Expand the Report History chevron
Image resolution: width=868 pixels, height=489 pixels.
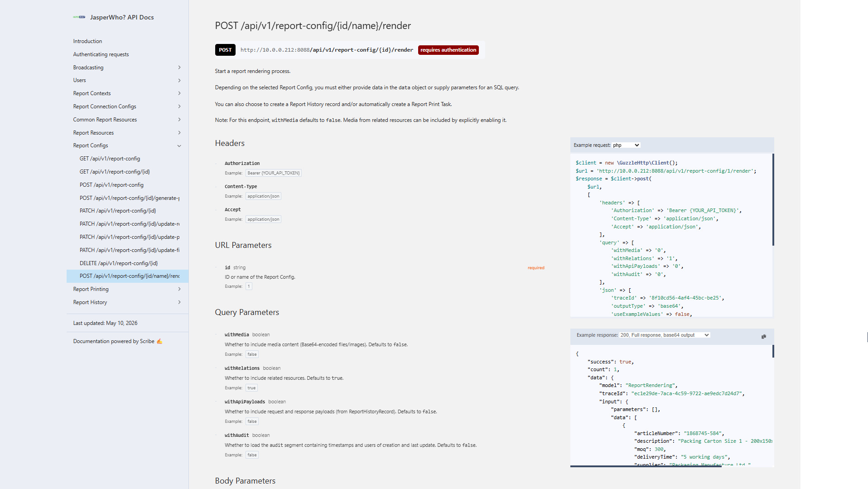[179, 302]
